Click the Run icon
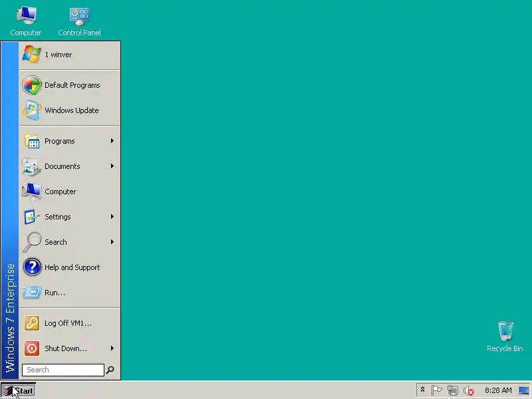532x399 pixels. (x=32, y=293)
